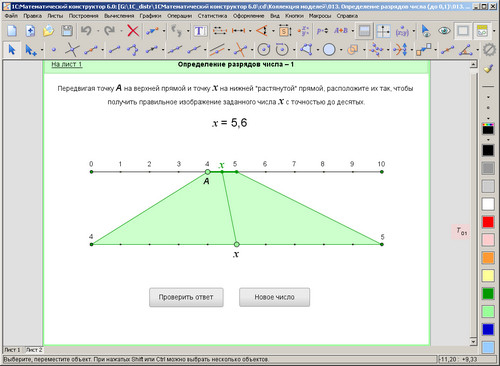
Task: Toggle the eye show-hidden-objects icon
Action: coord(444,31)
